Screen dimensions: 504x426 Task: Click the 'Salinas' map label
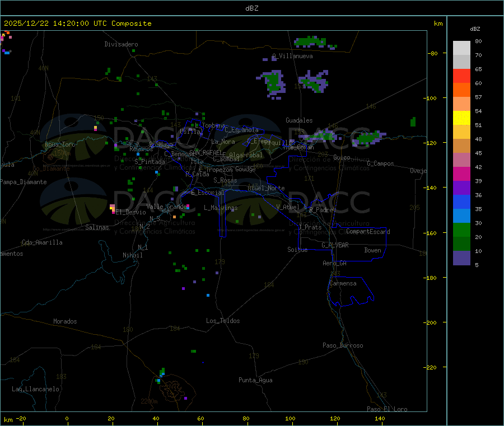pos(97,227)
